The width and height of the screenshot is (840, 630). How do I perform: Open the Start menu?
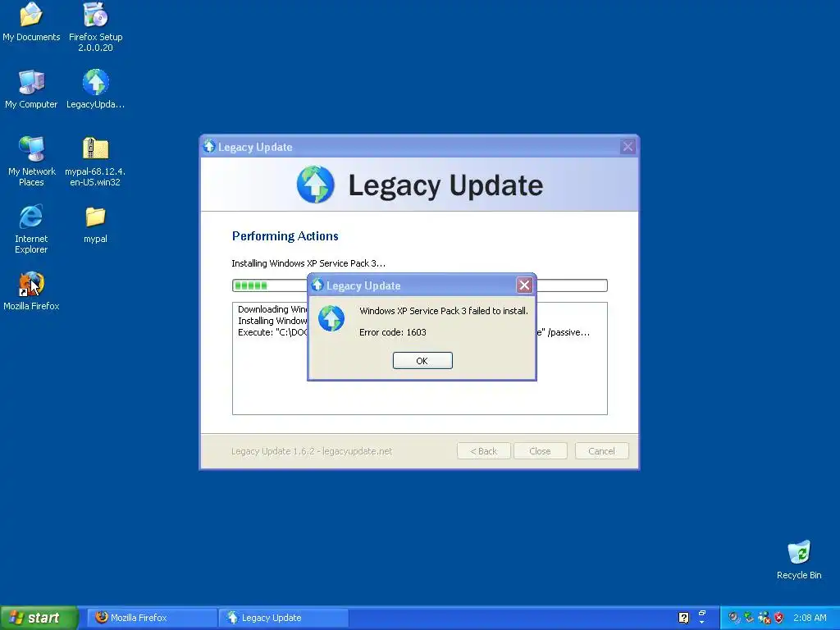(39, 618)
